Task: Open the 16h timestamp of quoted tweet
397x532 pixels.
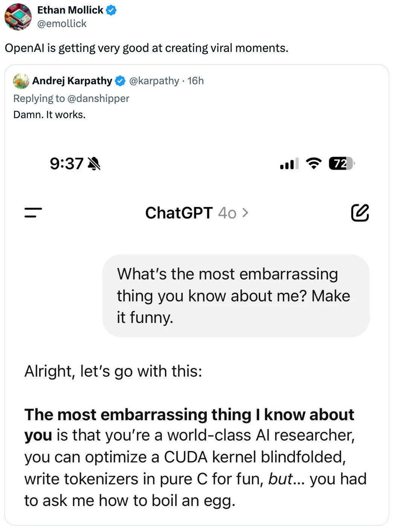Action: 195,81
